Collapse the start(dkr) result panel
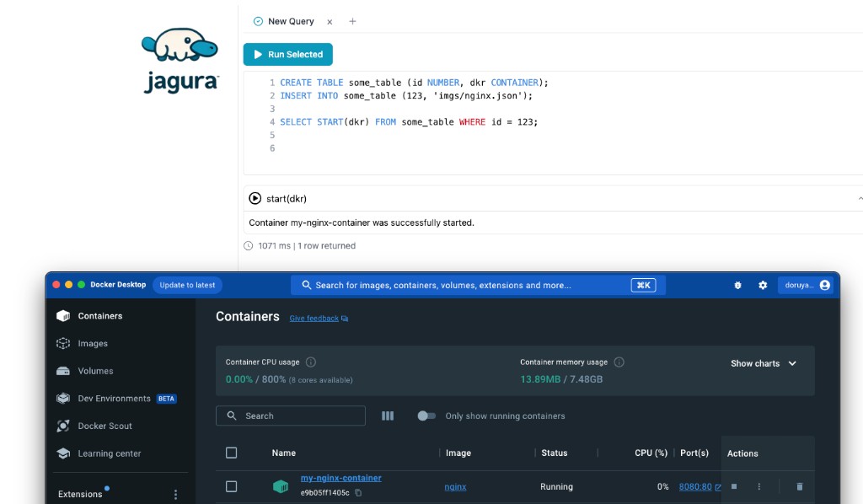The height and width of the screenshot is (504, 863). click(x=859, y=199)
